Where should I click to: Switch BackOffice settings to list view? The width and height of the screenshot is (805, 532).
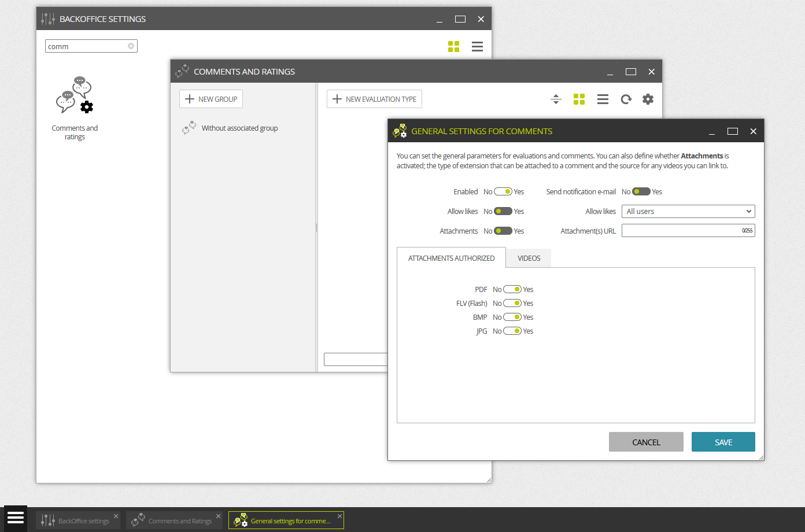click(477, 46)
